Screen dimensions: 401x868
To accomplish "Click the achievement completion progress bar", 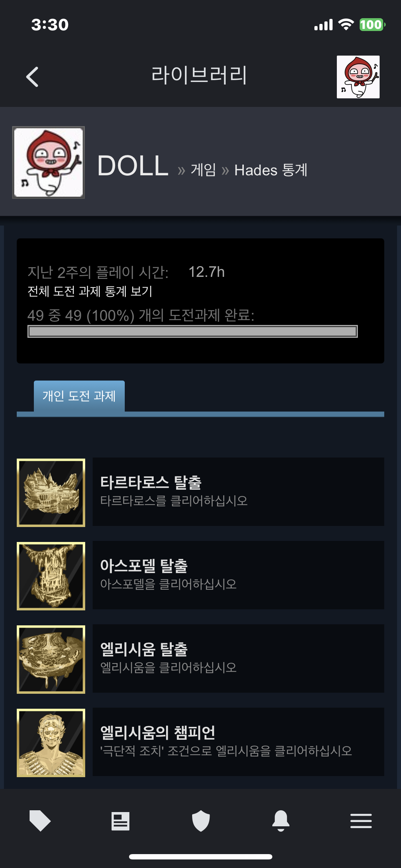I will coord(192,331).
